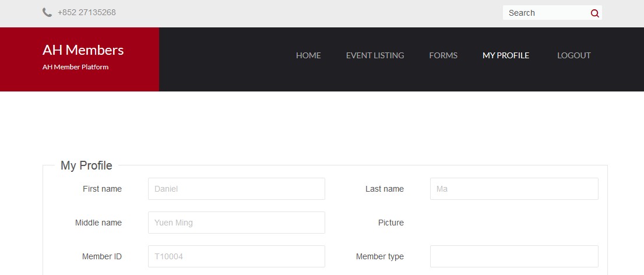Click the search magnifier icon
Image resolution: width=644 pixels, height=275 pixels.
coord(594,13)
